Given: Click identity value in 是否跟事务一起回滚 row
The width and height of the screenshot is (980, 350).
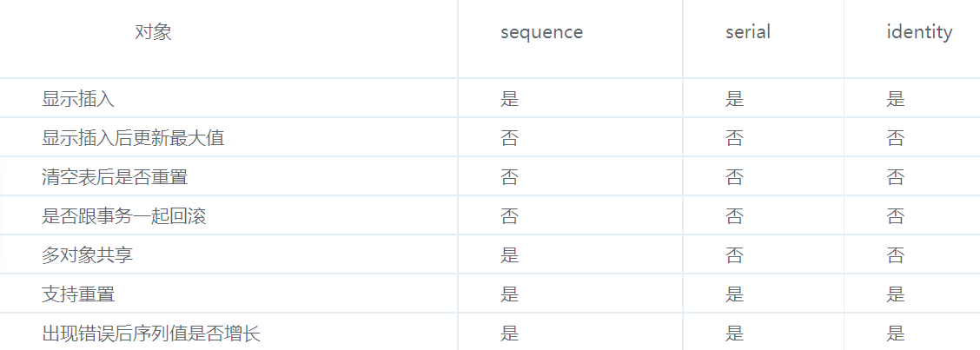Looking at the screenshot, I should tap(896, 216).
